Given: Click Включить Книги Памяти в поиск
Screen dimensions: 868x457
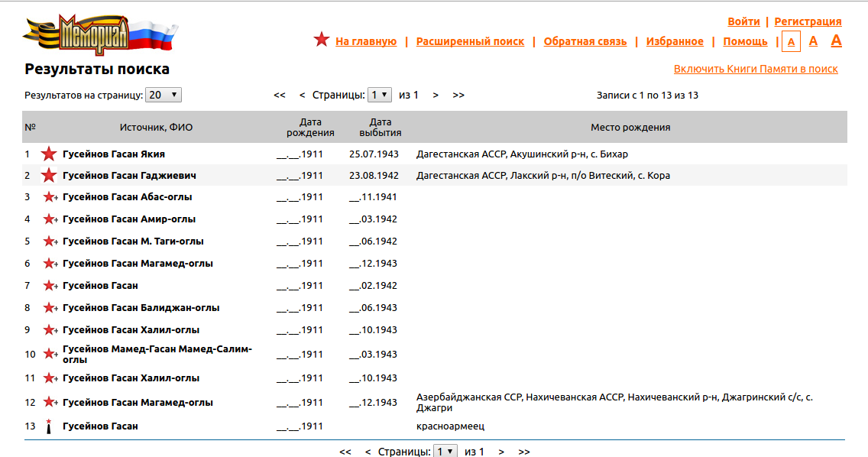Looking at the screenshot, I should [x=756, y=69].
